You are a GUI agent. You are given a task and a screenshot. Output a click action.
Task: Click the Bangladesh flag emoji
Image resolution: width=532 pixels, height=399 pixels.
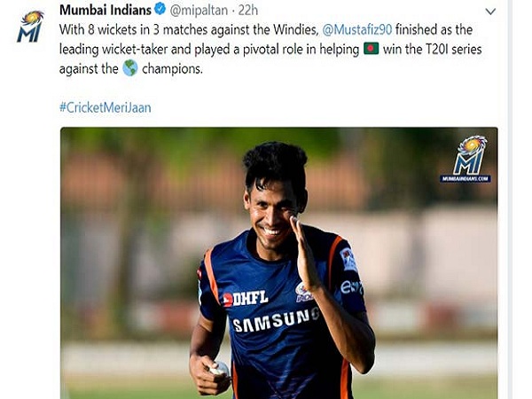[372, 49]
